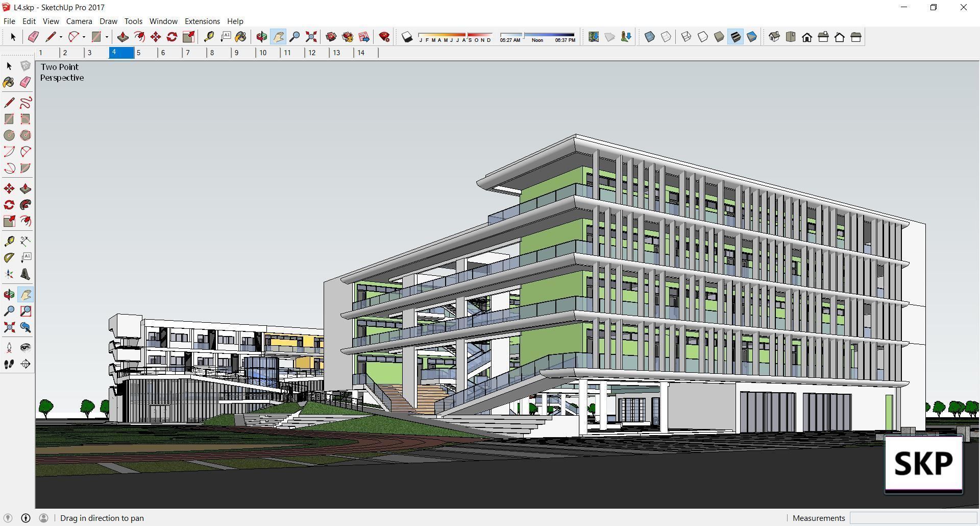Select the Rectangle tool in the left toolbar
980x526 pixels.
click(9, 119)
